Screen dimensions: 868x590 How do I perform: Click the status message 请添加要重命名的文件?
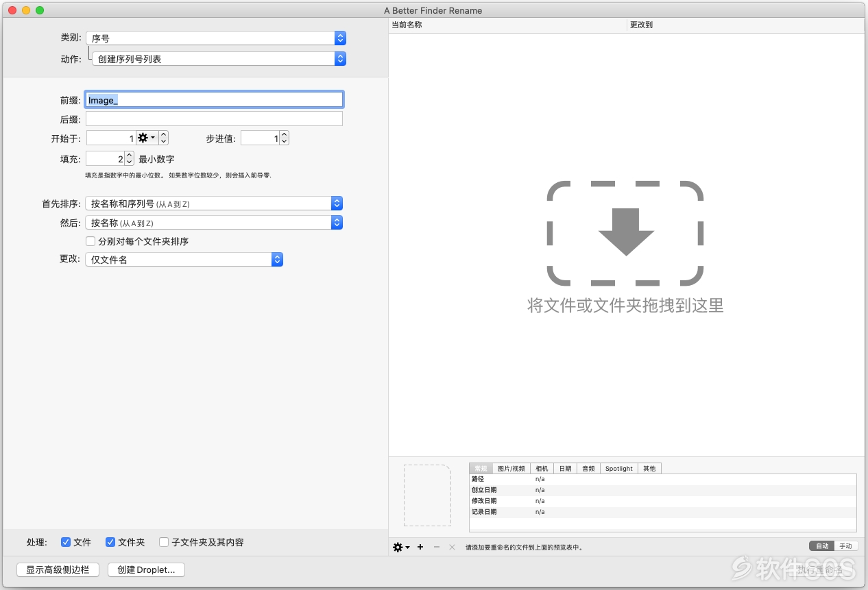click(525, 548)
